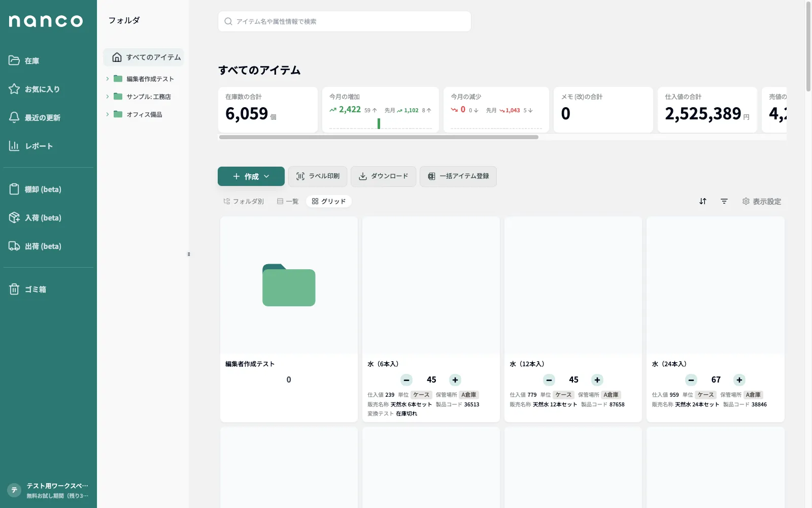Click the 今月の減少 summary card
812x508 pixels.
[496, 110]
